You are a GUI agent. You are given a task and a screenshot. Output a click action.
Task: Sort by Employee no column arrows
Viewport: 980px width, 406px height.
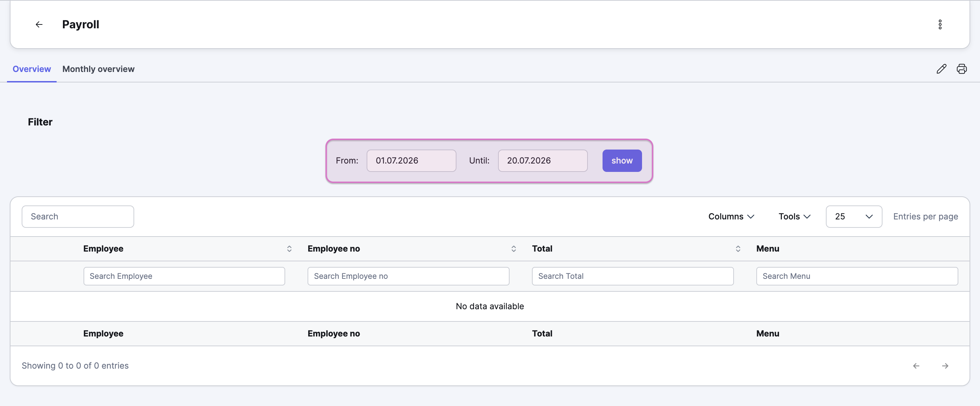[513, 249]
